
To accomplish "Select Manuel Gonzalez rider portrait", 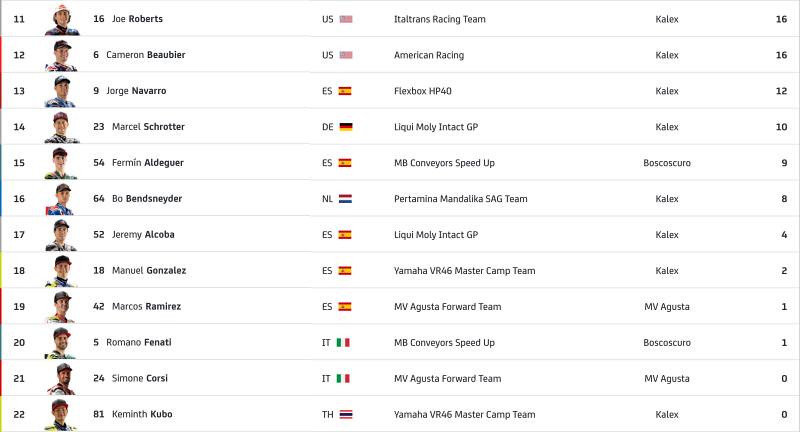I will (61, 271).
